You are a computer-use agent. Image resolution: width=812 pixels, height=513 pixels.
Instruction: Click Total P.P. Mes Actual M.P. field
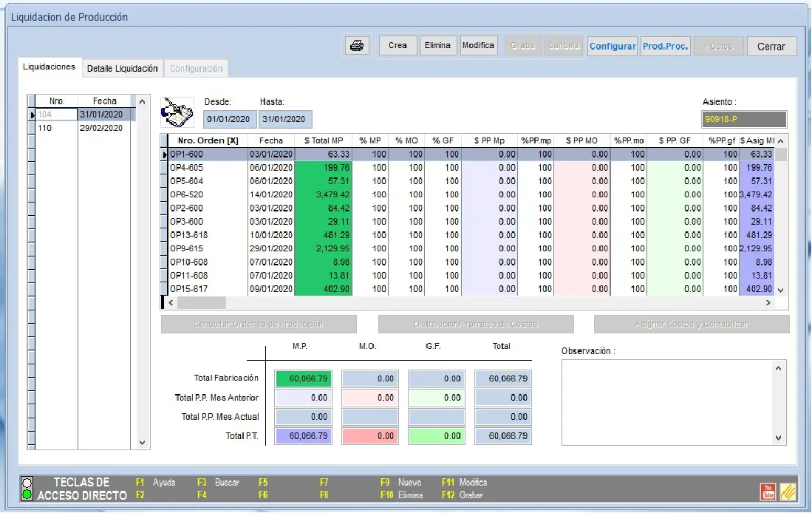point(304,417)
